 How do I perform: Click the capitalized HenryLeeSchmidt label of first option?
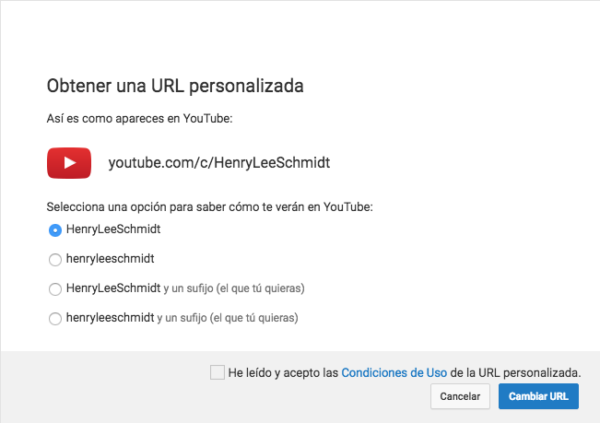coord(113,229)
